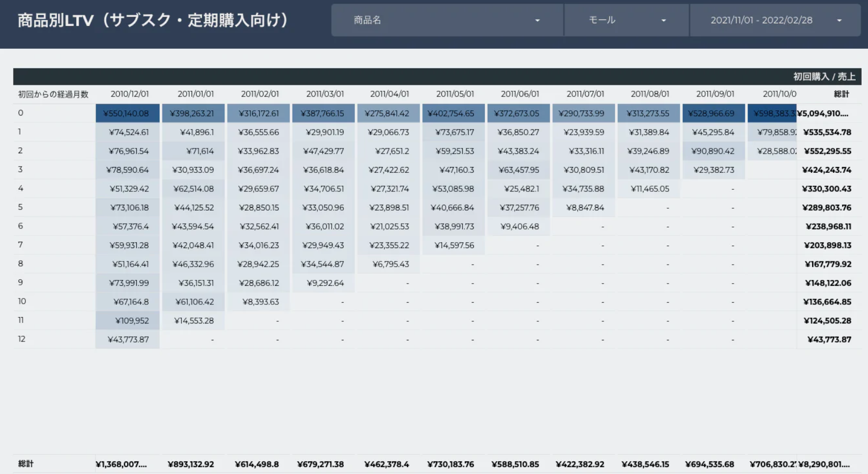Screen dimensions: 868x474
Task: Select the ¥238,968.11 row total
Action: click(x=828, y=226)
